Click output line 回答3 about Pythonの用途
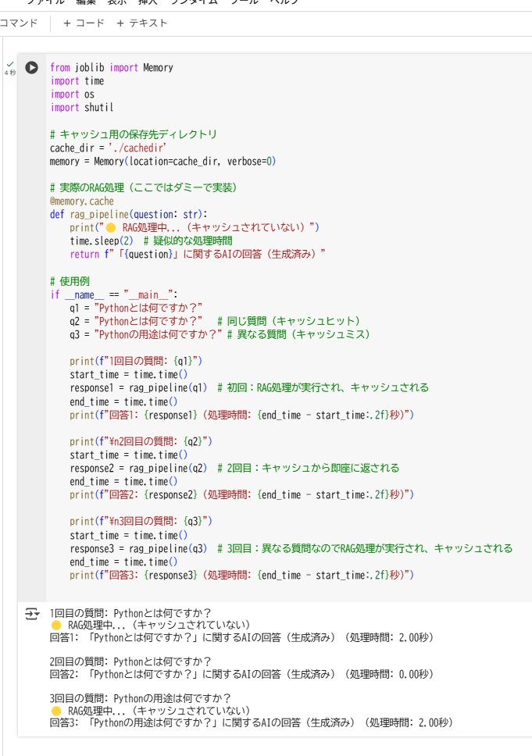Image resolution: width=532 pixels, height=756 pixels. pyautogui.click(x=252, y=722)
